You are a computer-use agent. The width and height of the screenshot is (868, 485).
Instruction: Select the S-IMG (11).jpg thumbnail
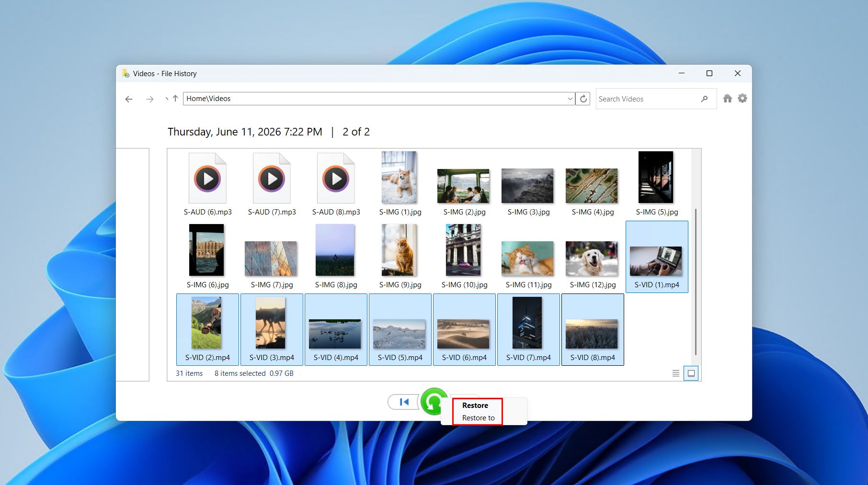click(527, 259)
